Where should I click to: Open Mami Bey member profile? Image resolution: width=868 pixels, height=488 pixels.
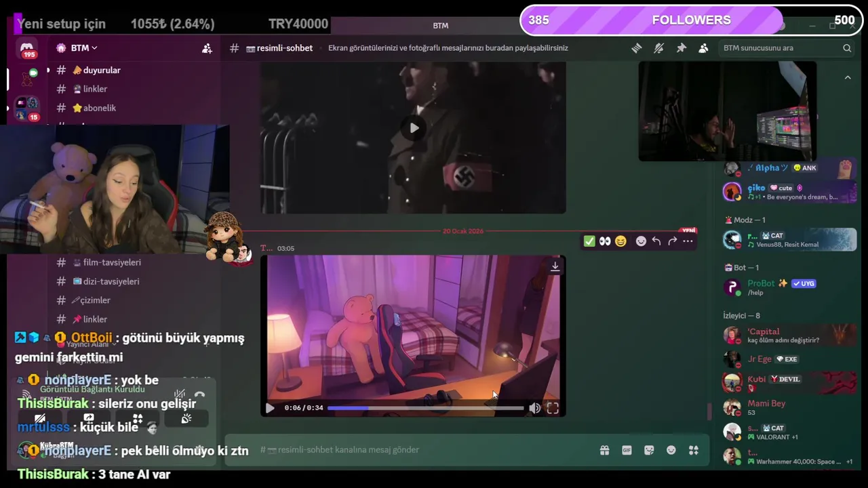789,407
